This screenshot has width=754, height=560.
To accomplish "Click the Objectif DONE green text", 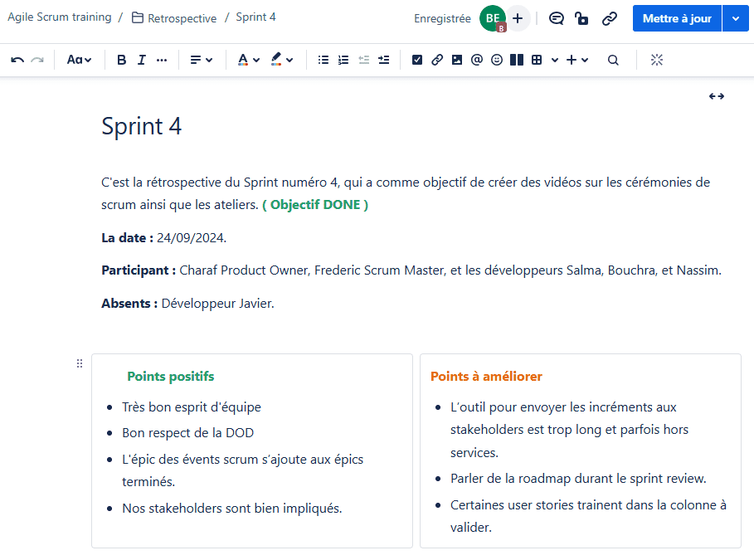I will coord(315,205).
